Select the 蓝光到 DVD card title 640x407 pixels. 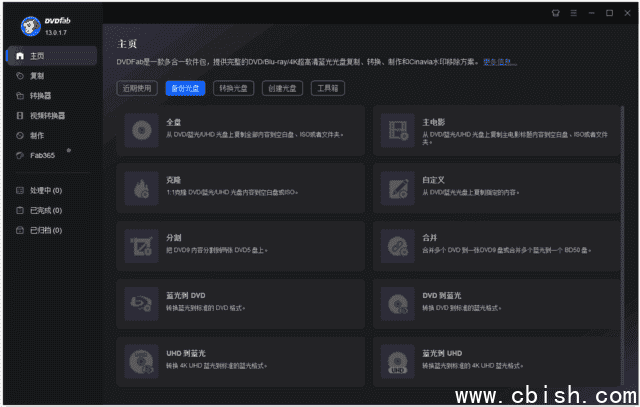pyautogui.click(x=186, y=296)
